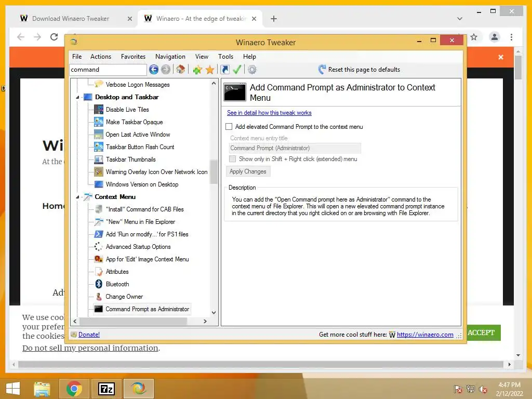Click the Donate! link
Image resolution: width=532 pixels, height=399 pixels.
(x=89, y=335)
